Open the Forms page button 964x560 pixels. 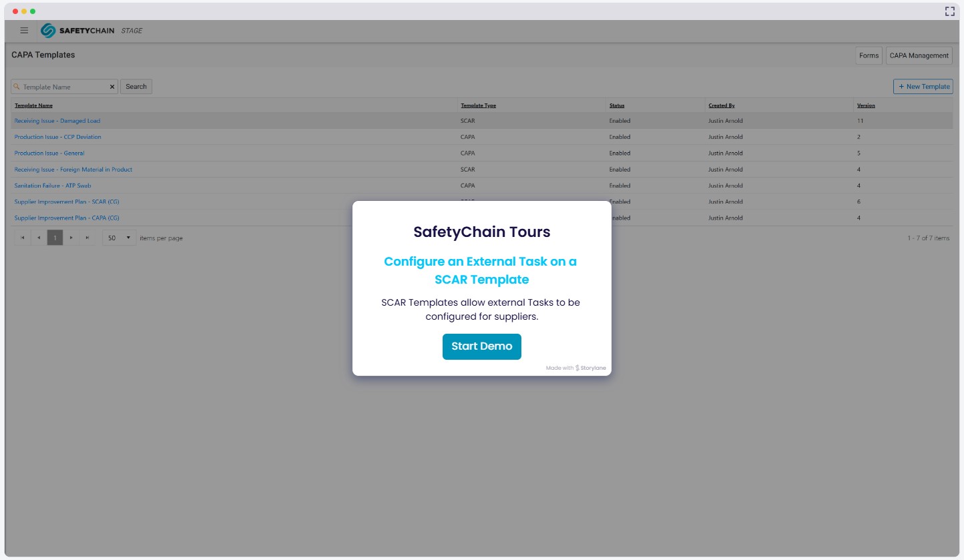869,55
